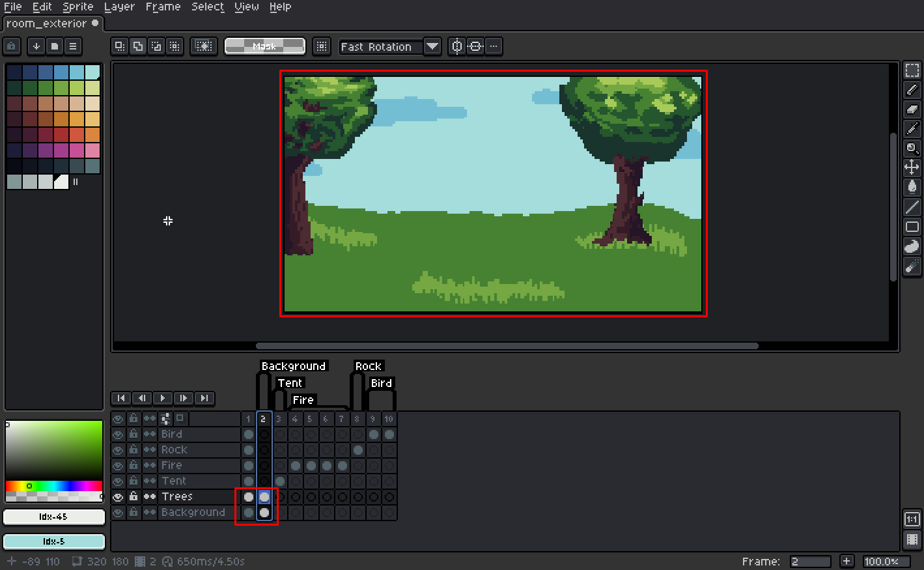Viewport: 924px width, 570px height.
Task: Open the File menu
Action: click(x=13, y=7)
